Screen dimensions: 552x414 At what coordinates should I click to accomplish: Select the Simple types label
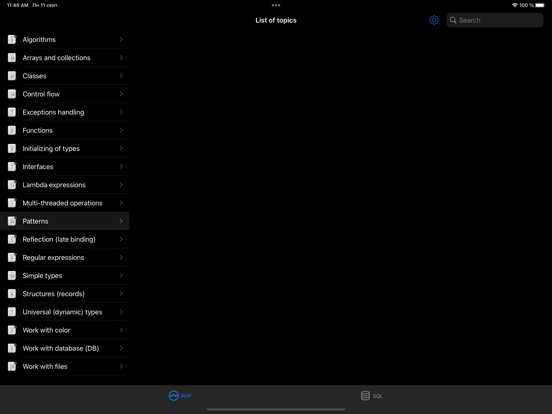[x=42, y=276]
